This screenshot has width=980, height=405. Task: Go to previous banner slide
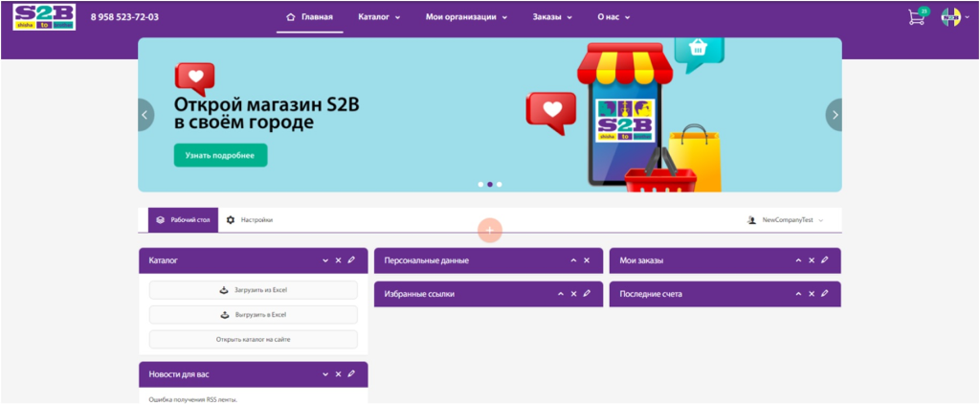pos(145,115)
